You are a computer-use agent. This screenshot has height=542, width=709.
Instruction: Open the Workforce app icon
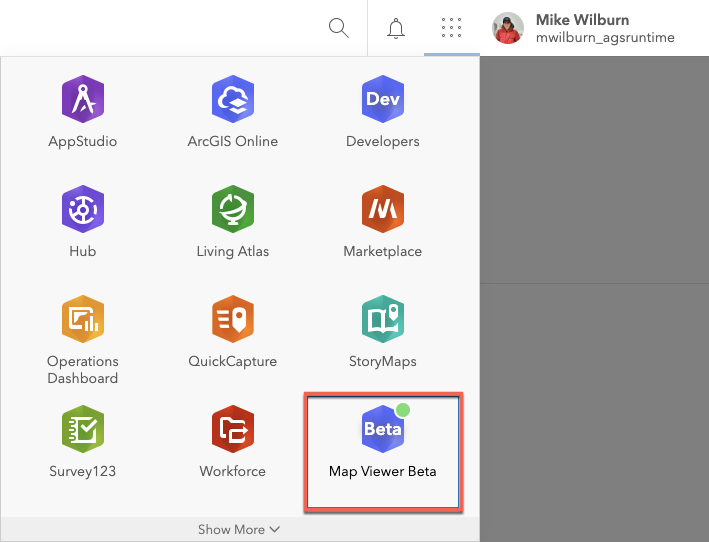(x=233, y=429)
